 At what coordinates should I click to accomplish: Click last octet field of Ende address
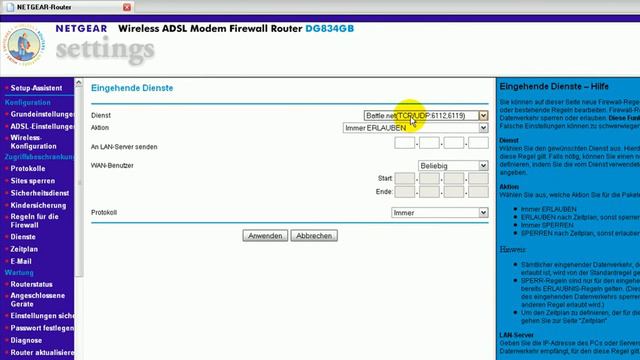pyautogui.click(x=478, y=192)
